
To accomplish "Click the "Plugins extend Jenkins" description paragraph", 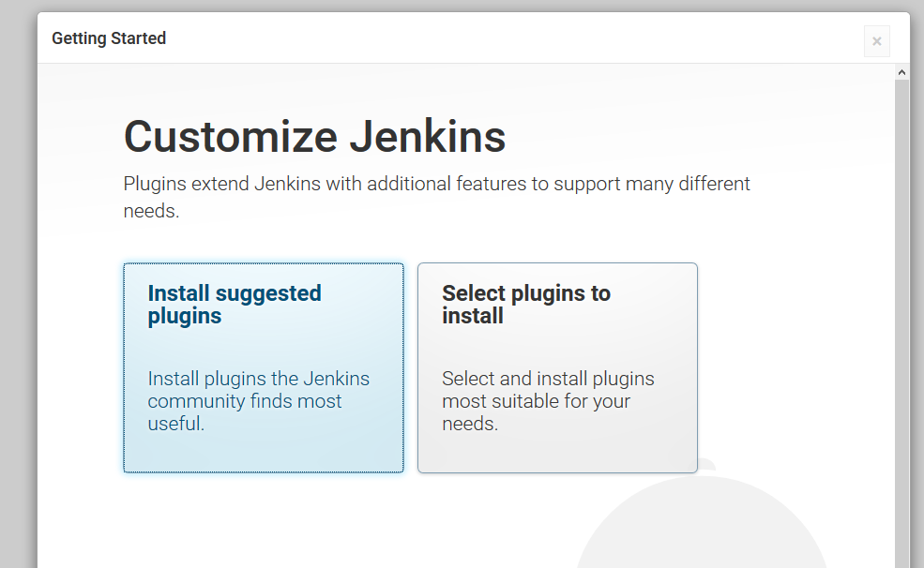I will pyautogui.click(x=436, y=185).
